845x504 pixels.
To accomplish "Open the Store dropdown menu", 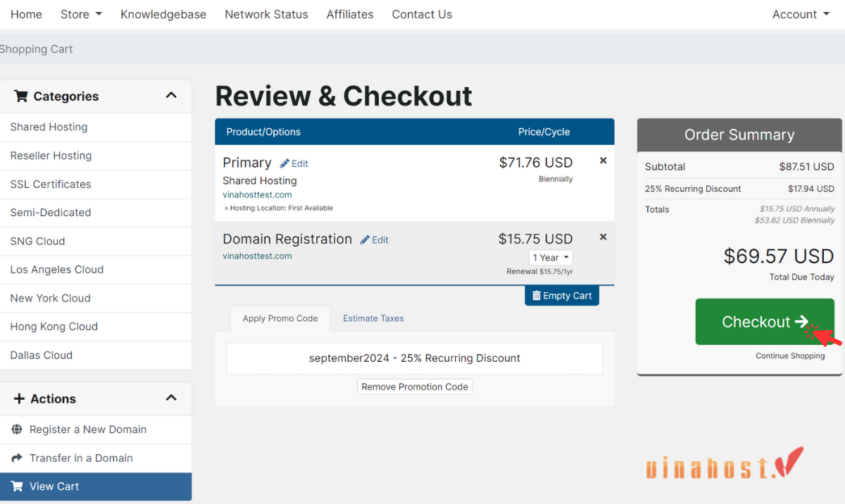I will [x=81, y=14].
